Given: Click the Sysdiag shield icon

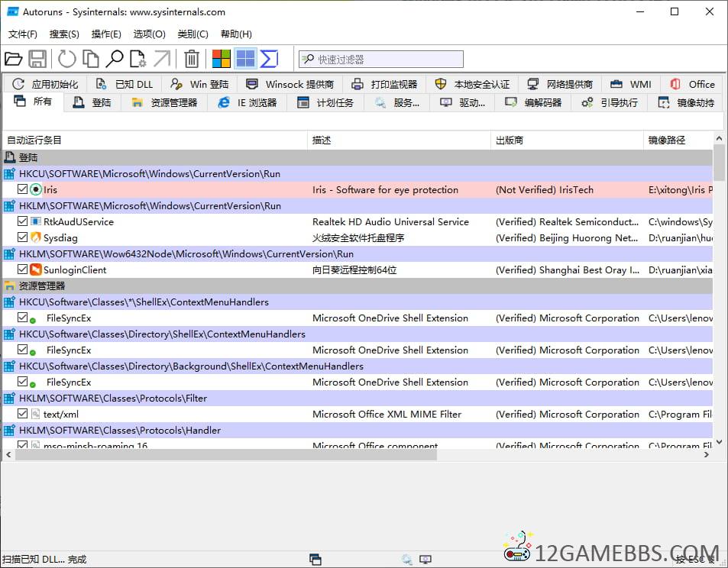Looking at the screenshot, I should 36,237.
